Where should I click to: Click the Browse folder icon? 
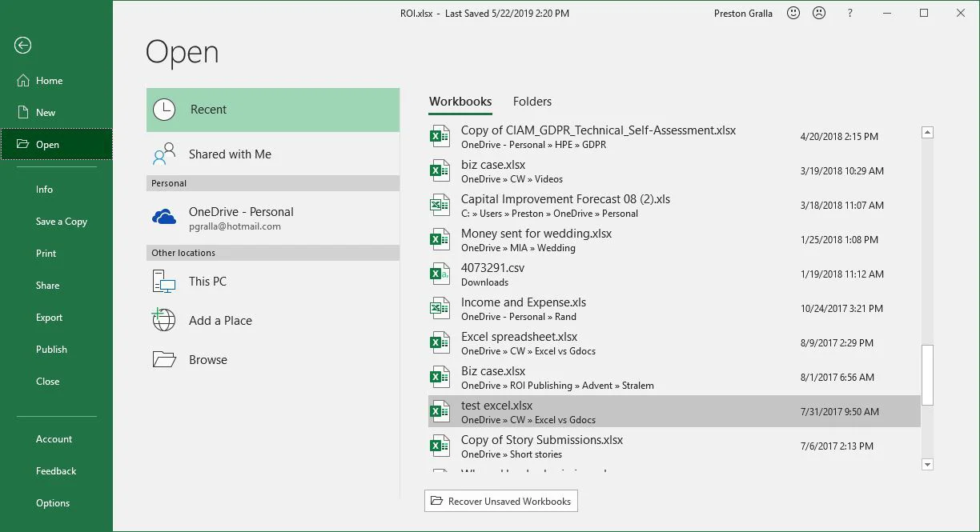164,359
